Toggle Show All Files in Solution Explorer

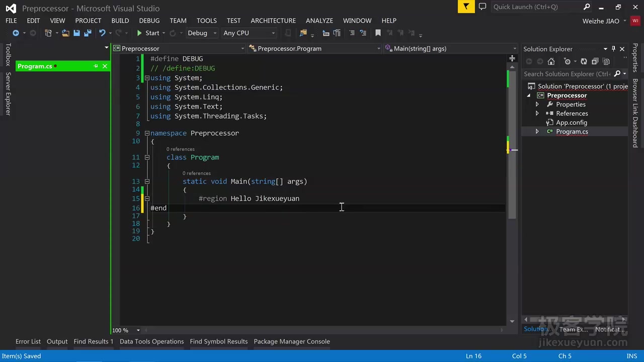[606, 61]
